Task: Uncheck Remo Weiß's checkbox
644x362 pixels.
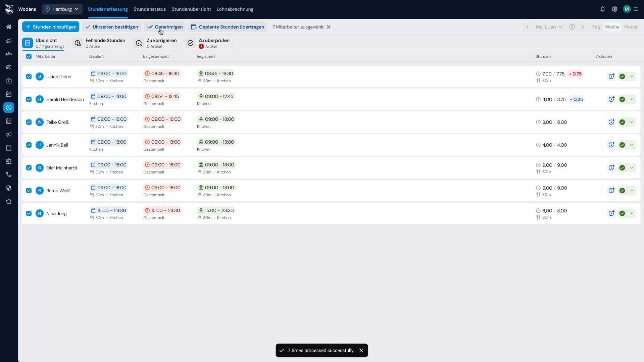Action: tap(29, 191)
